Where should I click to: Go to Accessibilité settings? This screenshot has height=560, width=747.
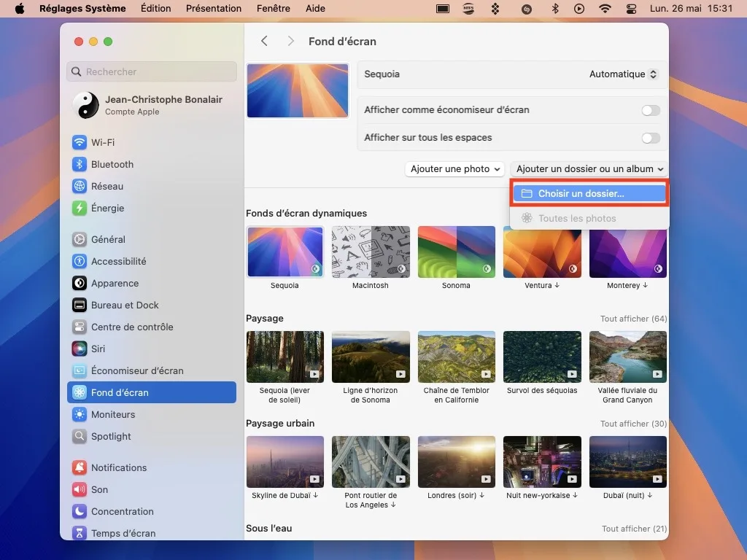coord(152,261)
